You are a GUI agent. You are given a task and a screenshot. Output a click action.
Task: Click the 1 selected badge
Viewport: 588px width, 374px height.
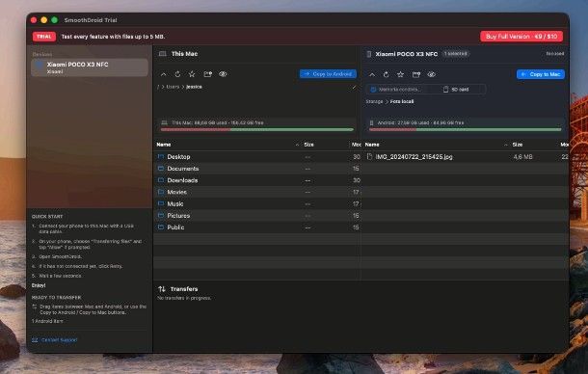pyautogui.click(x=456, y=54)
